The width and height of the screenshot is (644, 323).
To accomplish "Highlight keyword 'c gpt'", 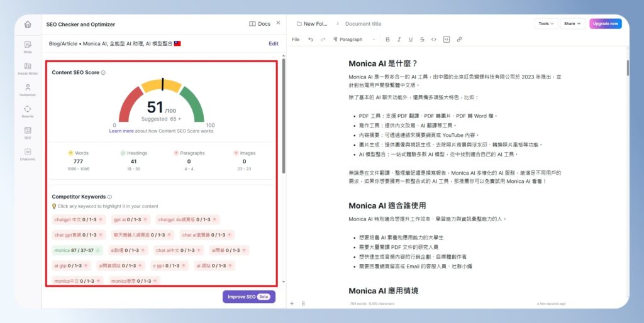I will [170, 266].
